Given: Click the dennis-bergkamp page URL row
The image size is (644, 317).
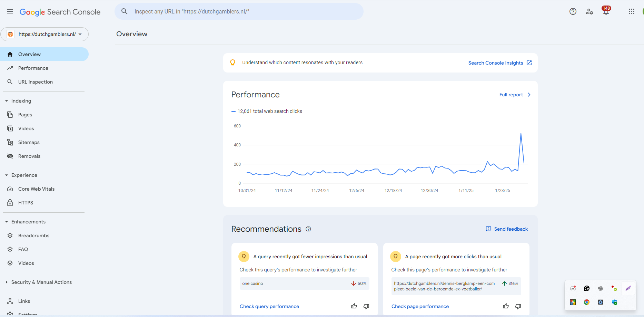Looking at the screenshot, I should click(x=456, y=286).
